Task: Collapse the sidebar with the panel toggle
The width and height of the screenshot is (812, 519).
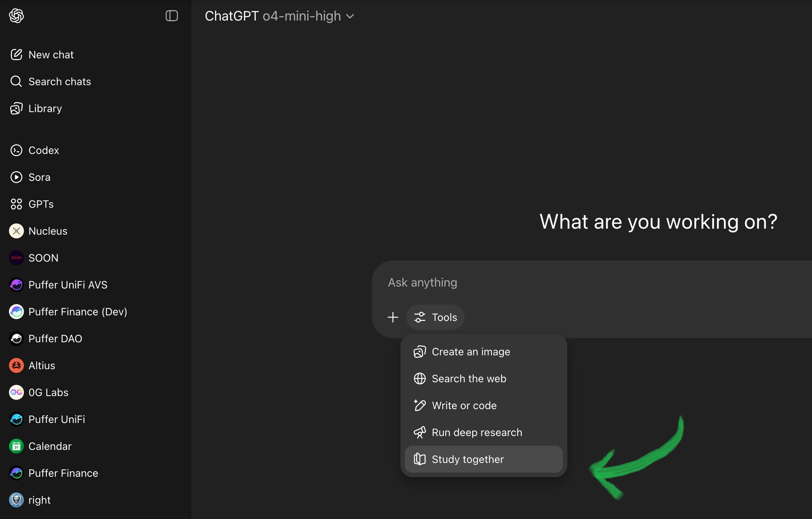Action: point(172,16)
